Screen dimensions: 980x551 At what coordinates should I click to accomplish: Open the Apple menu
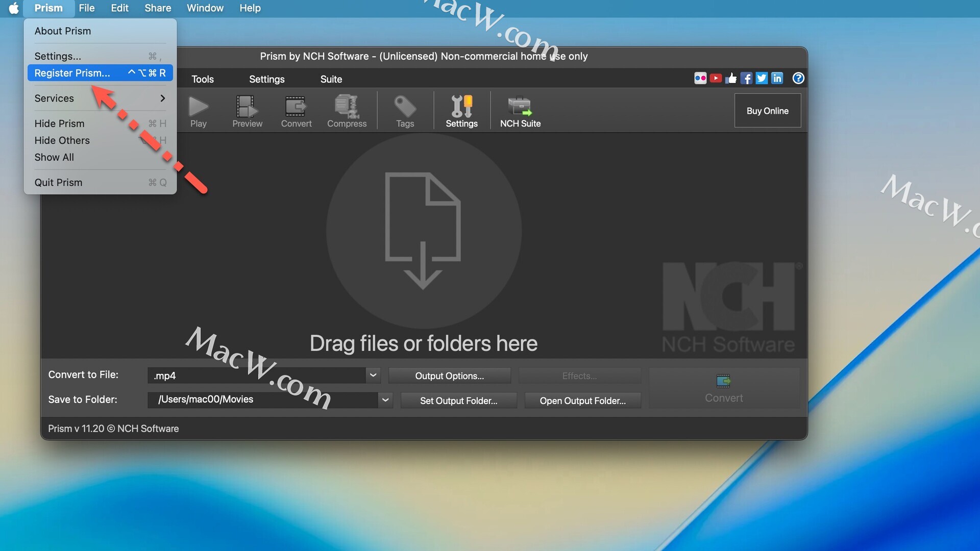[x=14, y=8]
